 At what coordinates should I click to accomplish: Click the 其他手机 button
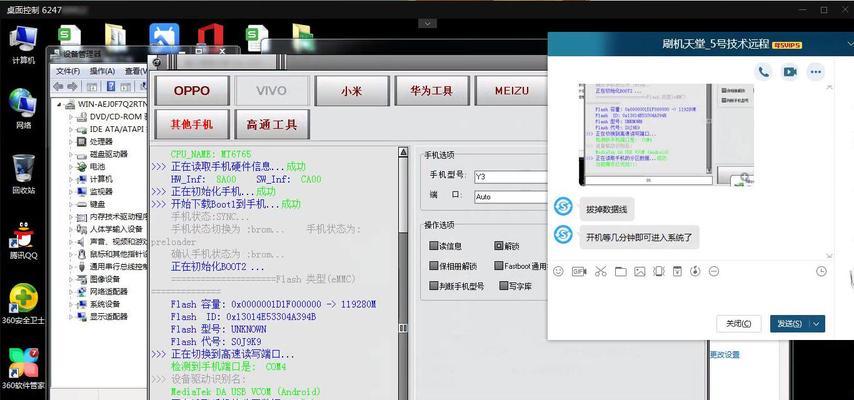192,124
